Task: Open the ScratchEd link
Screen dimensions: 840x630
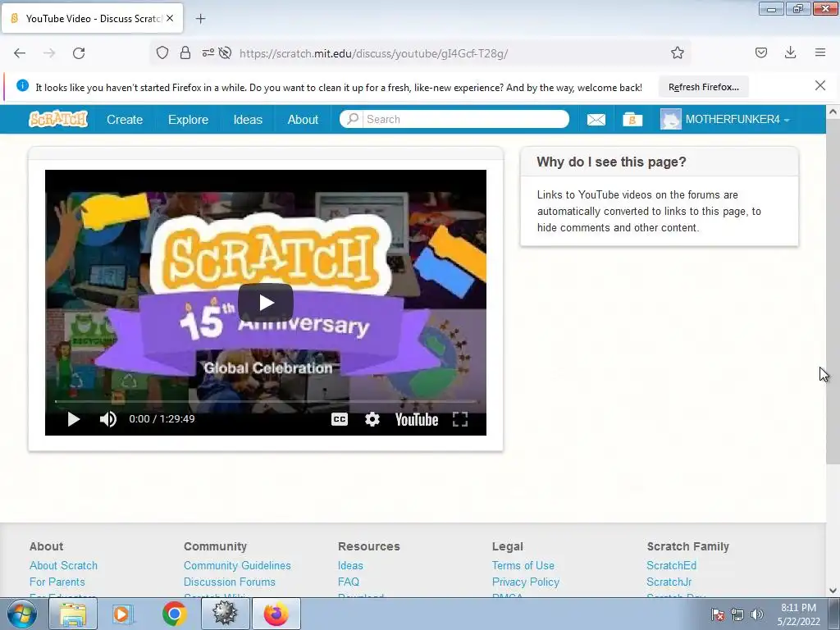Action: pyautogui.click(x=671, y=566)
